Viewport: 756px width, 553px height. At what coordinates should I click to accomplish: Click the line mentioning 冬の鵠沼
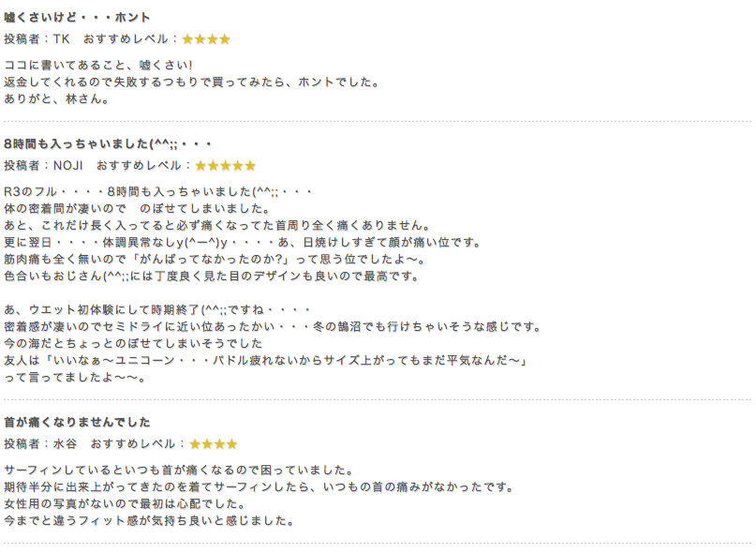[x=274, y=327]
